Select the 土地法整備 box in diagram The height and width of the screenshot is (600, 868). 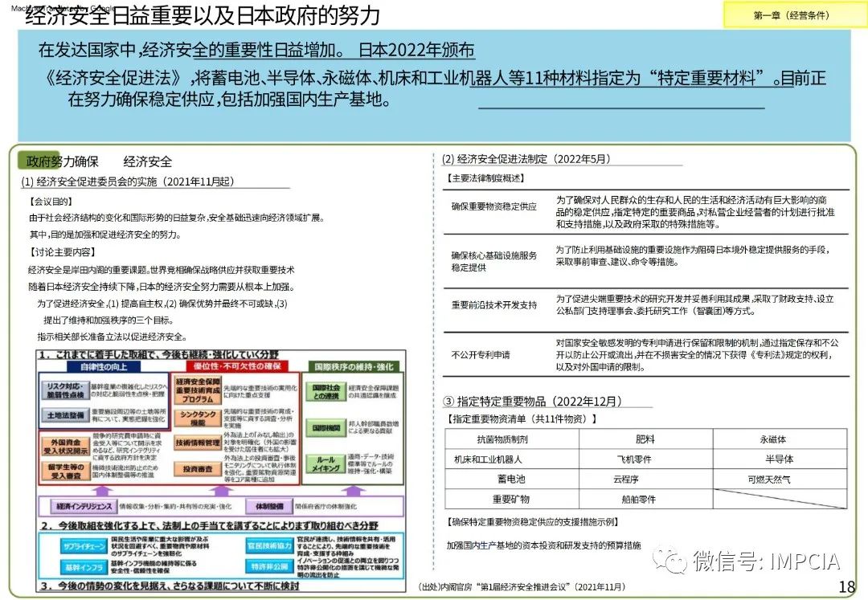click(x=65, y=415)
